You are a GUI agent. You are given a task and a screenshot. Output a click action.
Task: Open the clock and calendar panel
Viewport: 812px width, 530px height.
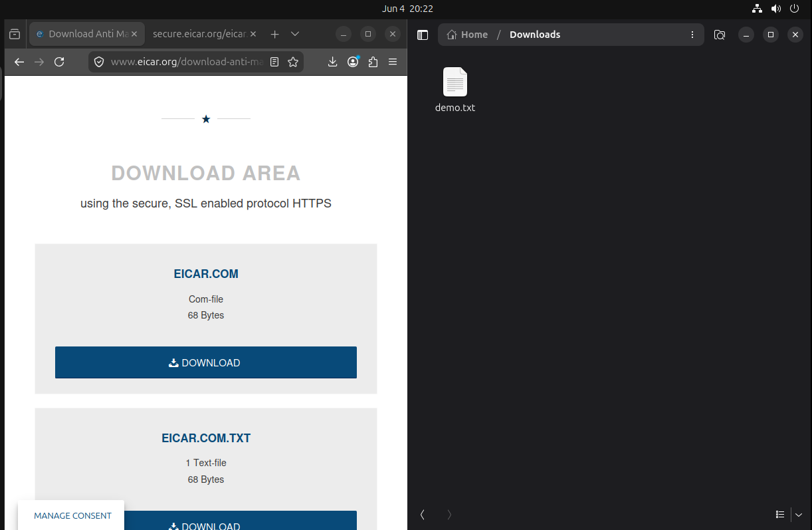pos(407,9)
